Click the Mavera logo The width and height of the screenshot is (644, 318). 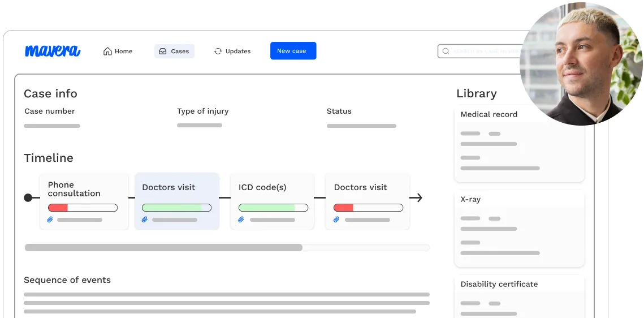[x=53, y=51]
